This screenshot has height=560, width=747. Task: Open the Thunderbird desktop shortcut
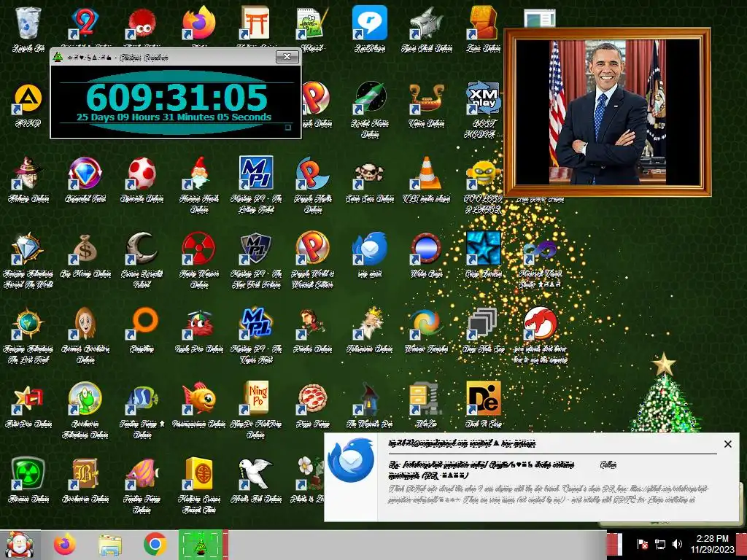pyautogui.click(x=369, y=249)
